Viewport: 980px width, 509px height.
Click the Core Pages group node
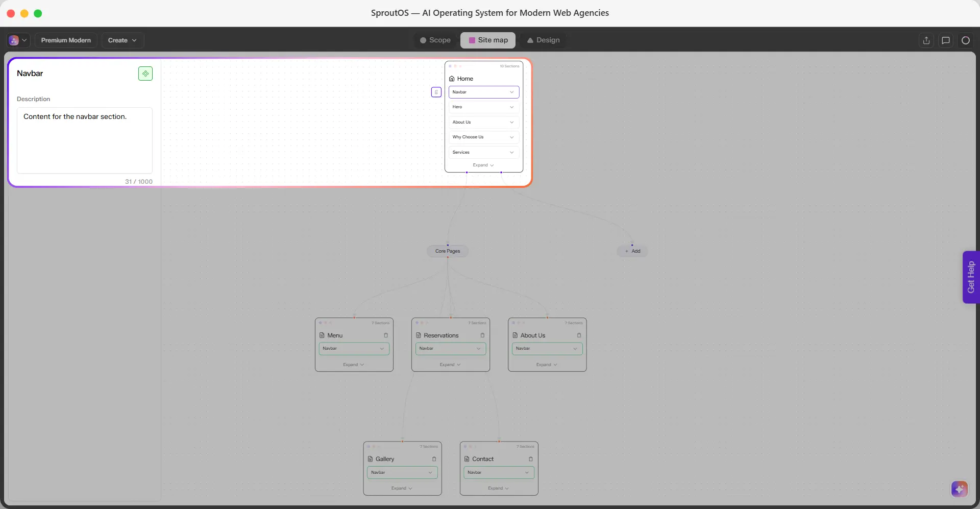point(448,251)
